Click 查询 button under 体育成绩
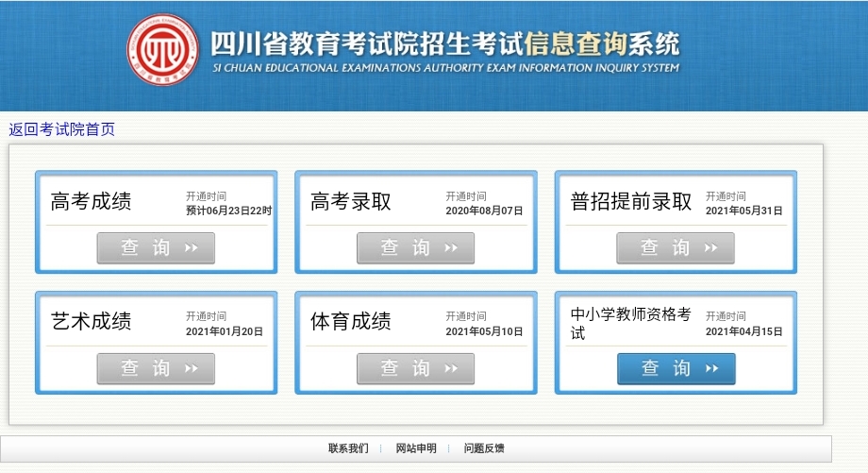This screenshot has width=868, height=473. point(416,368)
